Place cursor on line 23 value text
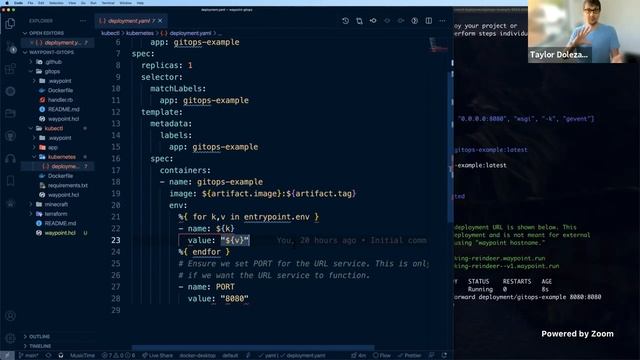The height and width of the screenshot is (360, 640). (235, 240)
